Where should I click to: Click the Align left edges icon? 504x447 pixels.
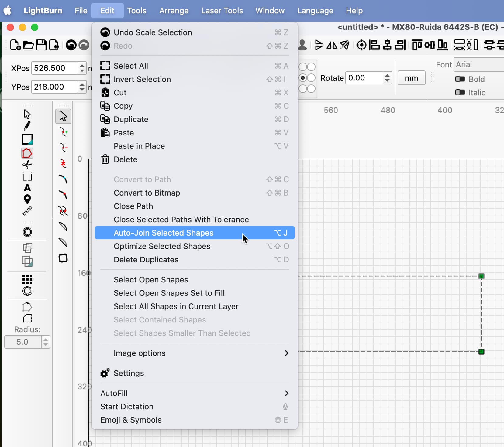click(x=374, y=45)
